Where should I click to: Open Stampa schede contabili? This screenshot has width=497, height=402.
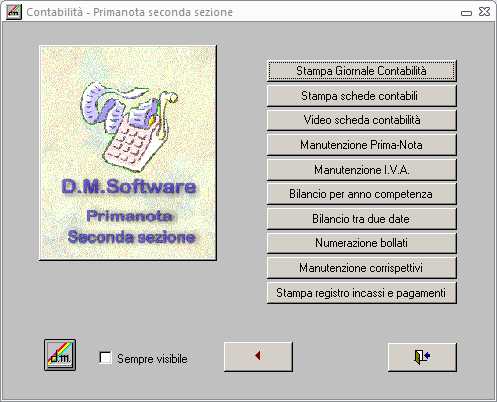pyautogui.click(x=361, y=96)
